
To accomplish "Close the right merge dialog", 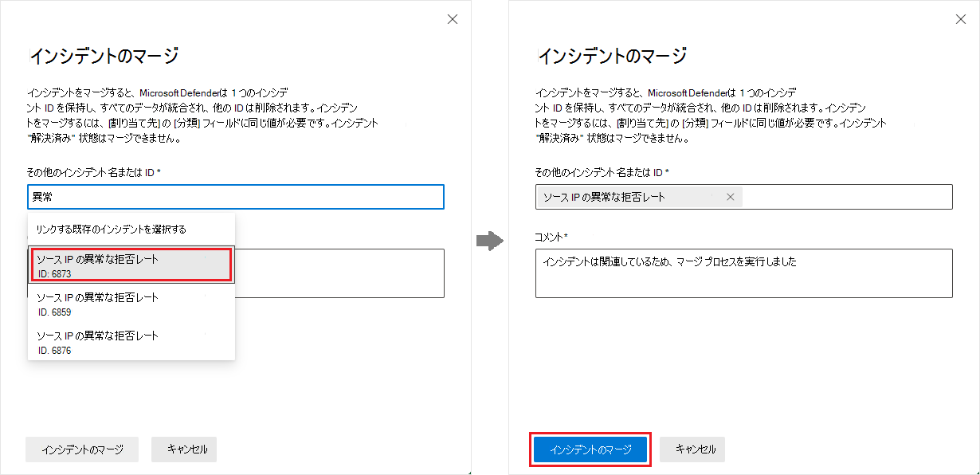I will [961, 18].
